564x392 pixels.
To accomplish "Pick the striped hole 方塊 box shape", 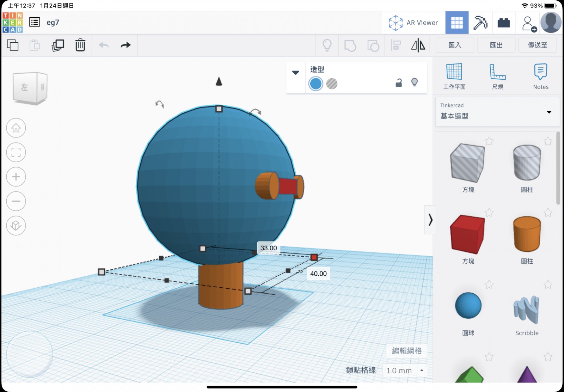I will (x=468, y=163).
